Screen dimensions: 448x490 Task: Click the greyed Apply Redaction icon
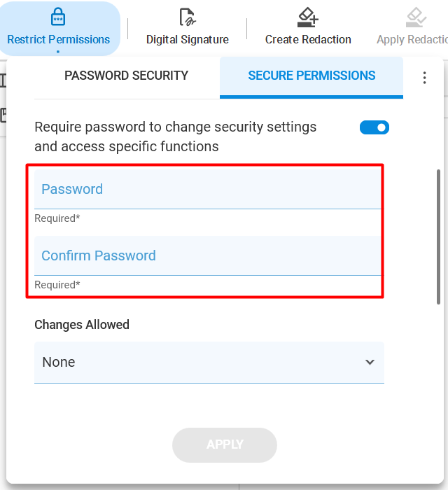[416, 17]
